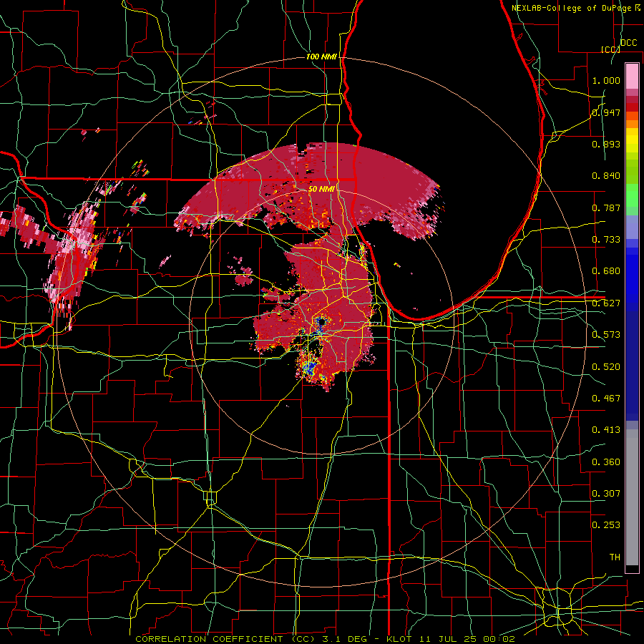The image size is (644, 644).
Task: Click the 0.733 scale value
Action: point(606,240)
